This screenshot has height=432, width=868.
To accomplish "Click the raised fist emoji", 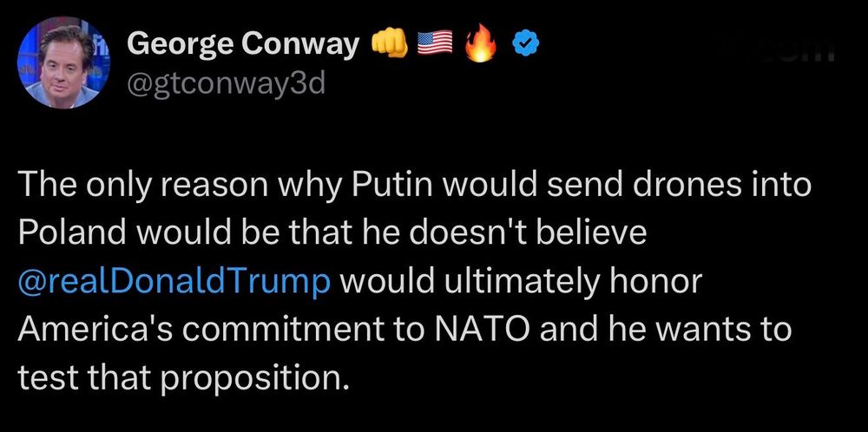I will point(389,43).
